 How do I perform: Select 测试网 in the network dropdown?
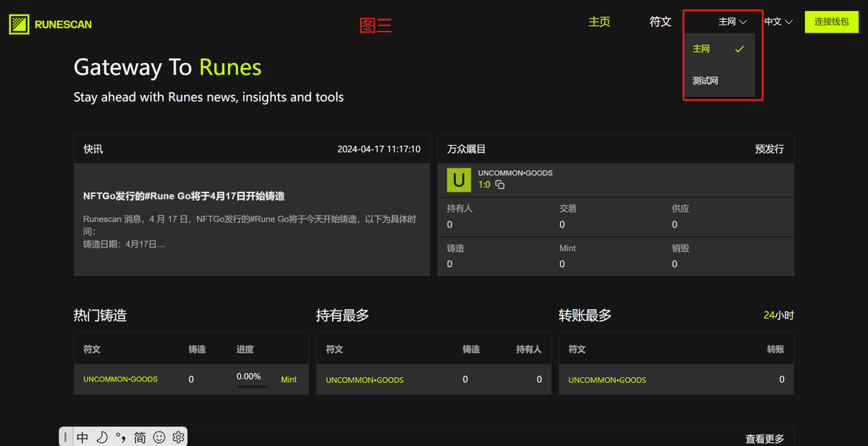719,81
